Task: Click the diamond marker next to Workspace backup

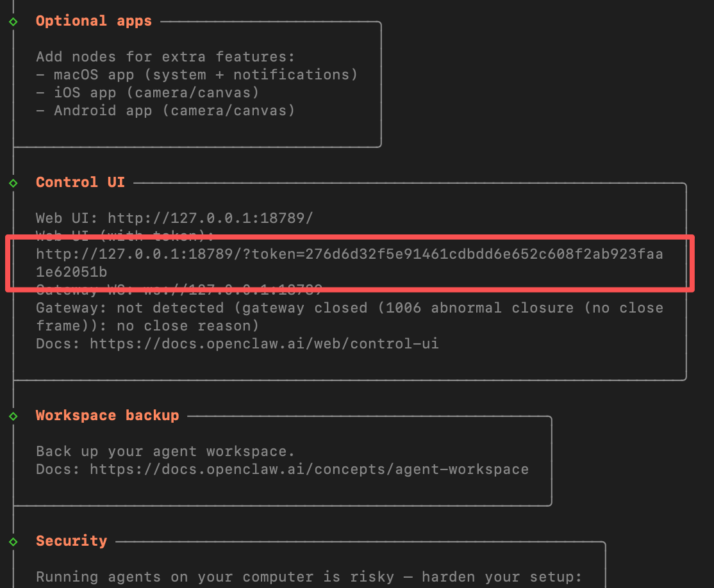Action: tap(13, 416)
